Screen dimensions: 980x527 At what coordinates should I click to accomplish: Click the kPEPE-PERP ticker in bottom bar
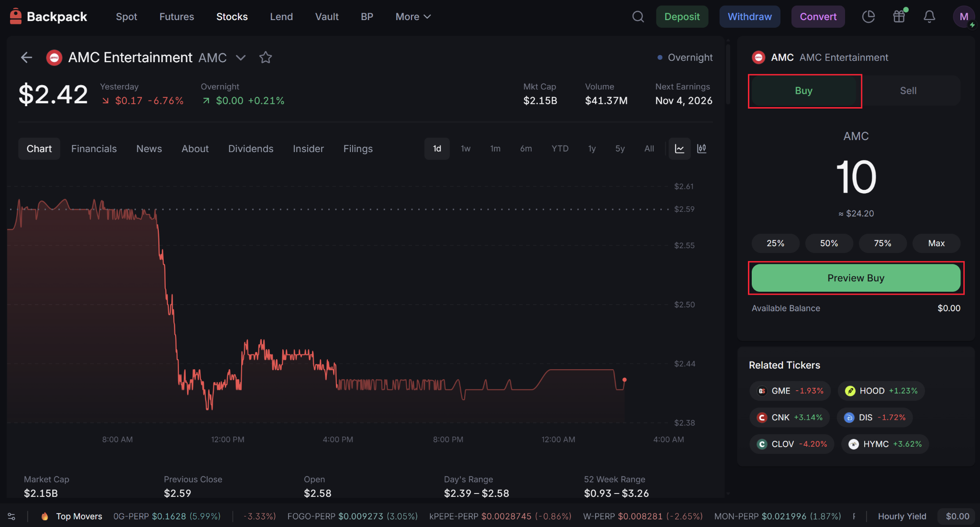coord(500,516)
